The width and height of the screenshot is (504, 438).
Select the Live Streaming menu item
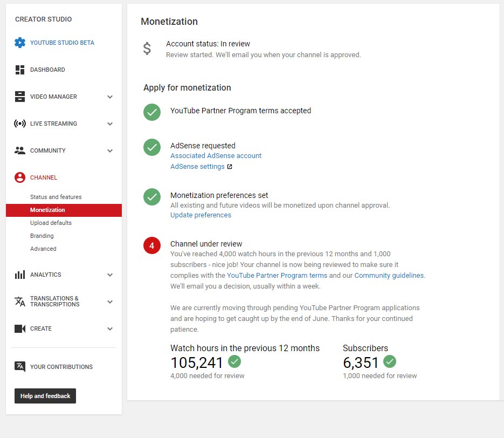[x=53, y=124]
